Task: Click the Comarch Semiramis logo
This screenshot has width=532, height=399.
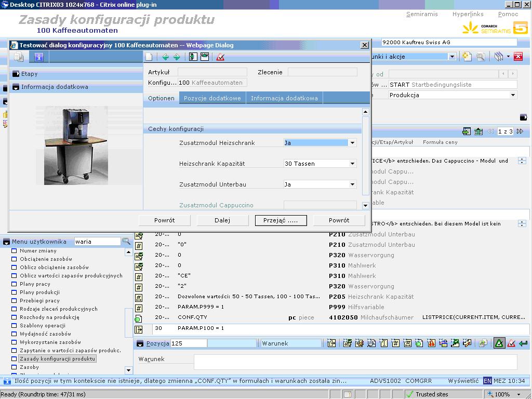Action: point(495,28)
